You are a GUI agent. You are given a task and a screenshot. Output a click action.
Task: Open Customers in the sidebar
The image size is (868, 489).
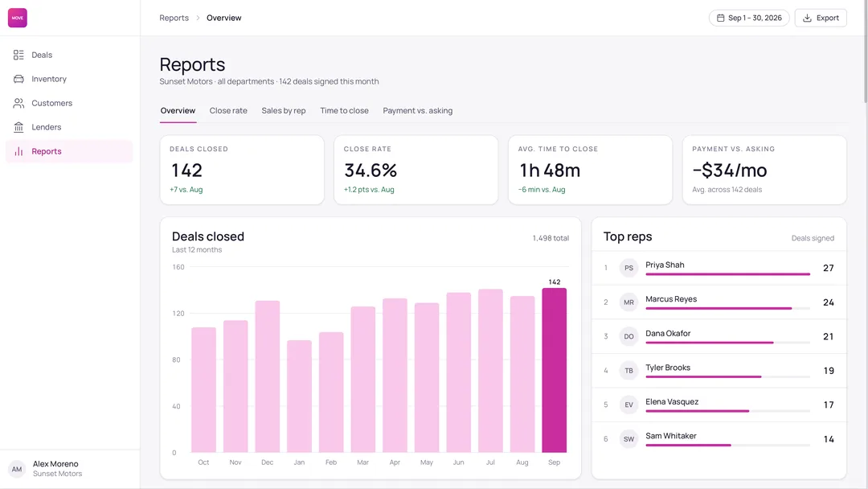click(x=69, y=103)
